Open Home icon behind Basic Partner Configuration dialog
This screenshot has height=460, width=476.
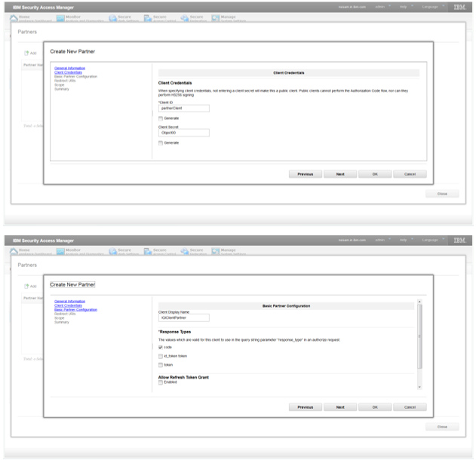(14, 252)
